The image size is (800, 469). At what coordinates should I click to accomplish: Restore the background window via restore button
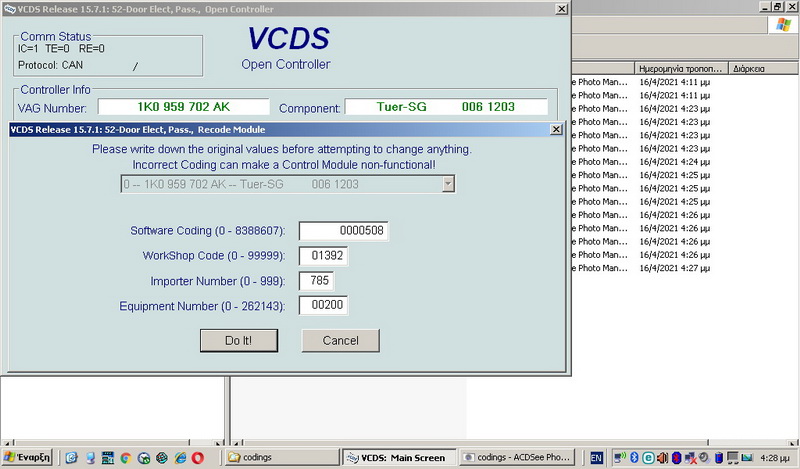point(778,7)
